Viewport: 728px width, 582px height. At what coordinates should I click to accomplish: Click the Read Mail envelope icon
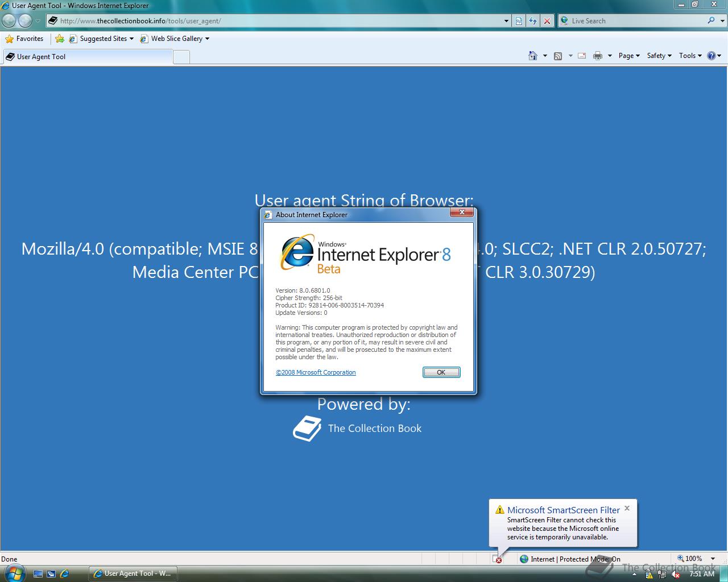(x=582, y=56)
